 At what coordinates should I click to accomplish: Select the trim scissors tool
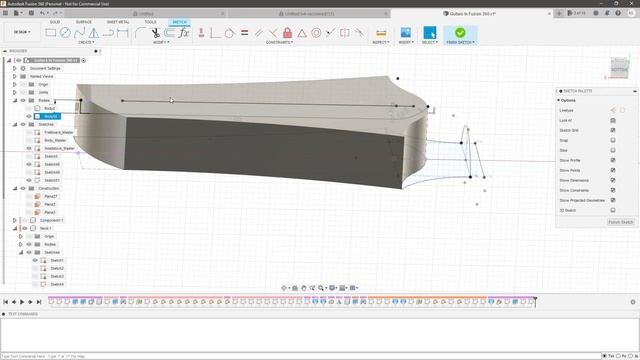coord(156,33)
